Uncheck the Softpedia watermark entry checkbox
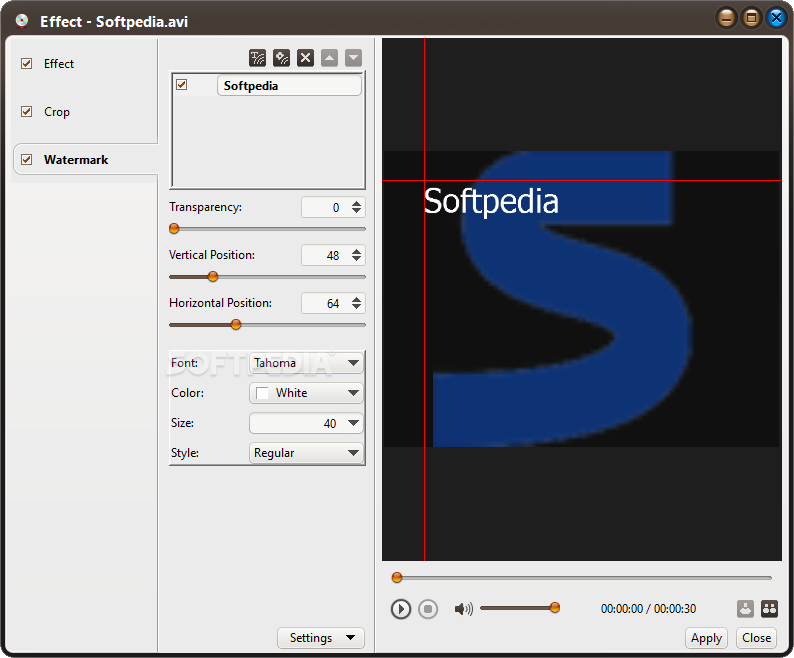Viewport: 794px width, 658px height. click(x=182, y=85)
